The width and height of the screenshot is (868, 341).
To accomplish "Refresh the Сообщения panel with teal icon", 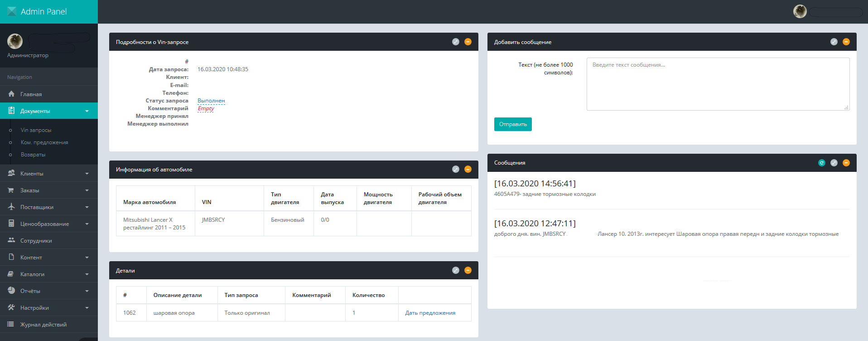I will point(822,163).
